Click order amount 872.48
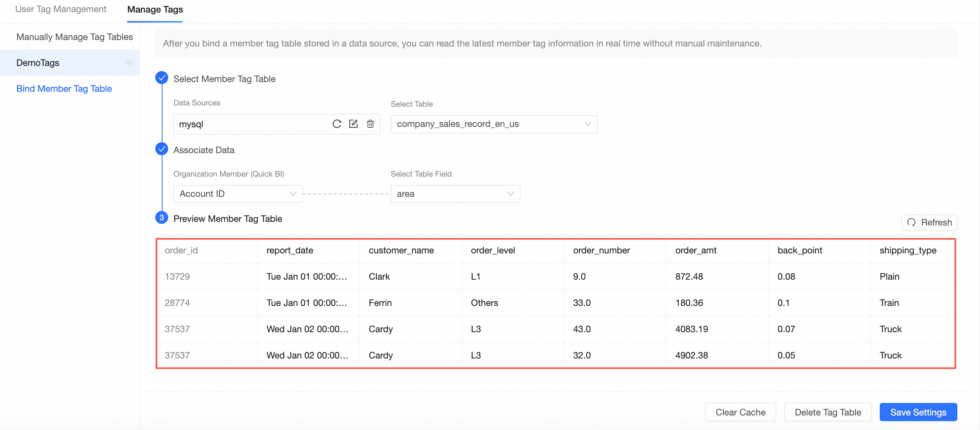This screenshot has width=980, height=430. tap(689, 277)
